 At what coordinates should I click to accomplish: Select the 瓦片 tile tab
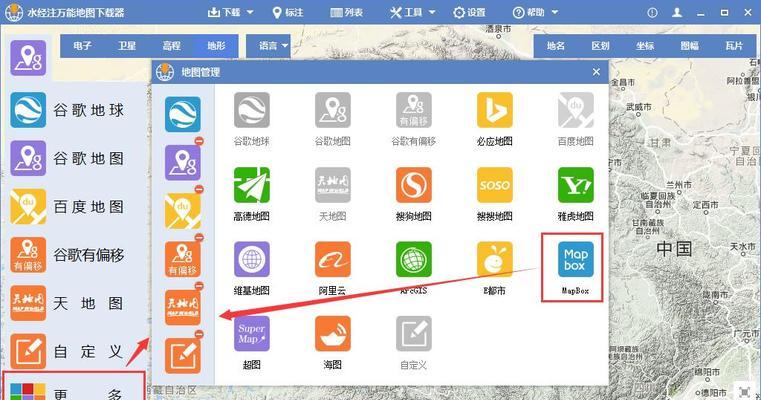click(734, 46)
